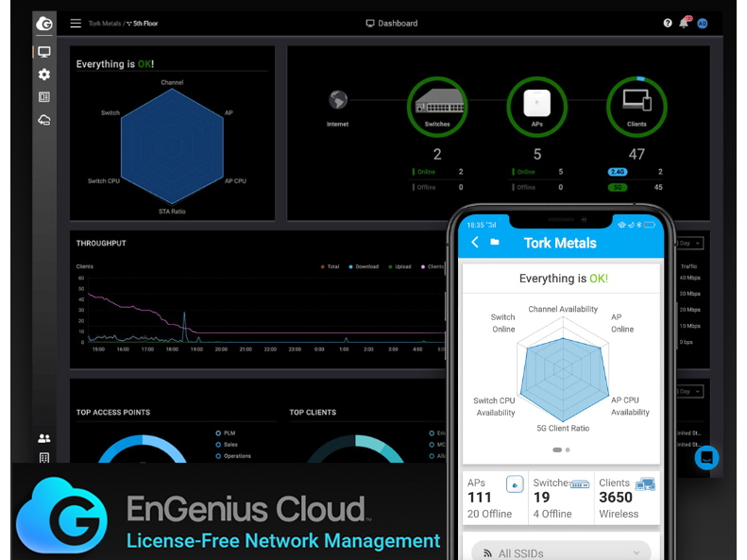Open the notifications bell icon
The image size is (747, 560).
(684, 23)
